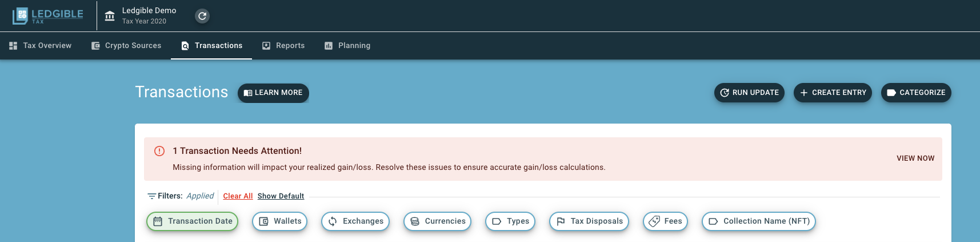The height and width of the screenshot is (242, 980).
Task: Open the Planning tab
Action: tap(347, 46)
